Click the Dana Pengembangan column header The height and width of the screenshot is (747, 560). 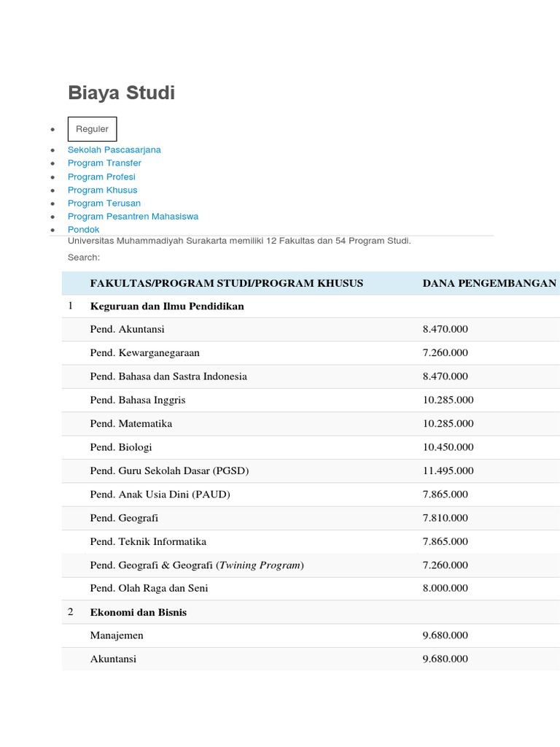[x=489, y=284]
